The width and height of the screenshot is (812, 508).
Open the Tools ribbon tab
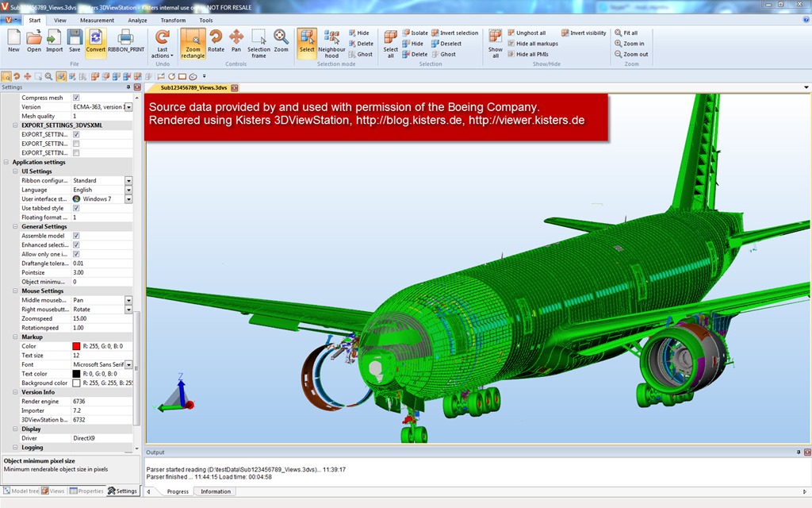[x=206, y=20]
